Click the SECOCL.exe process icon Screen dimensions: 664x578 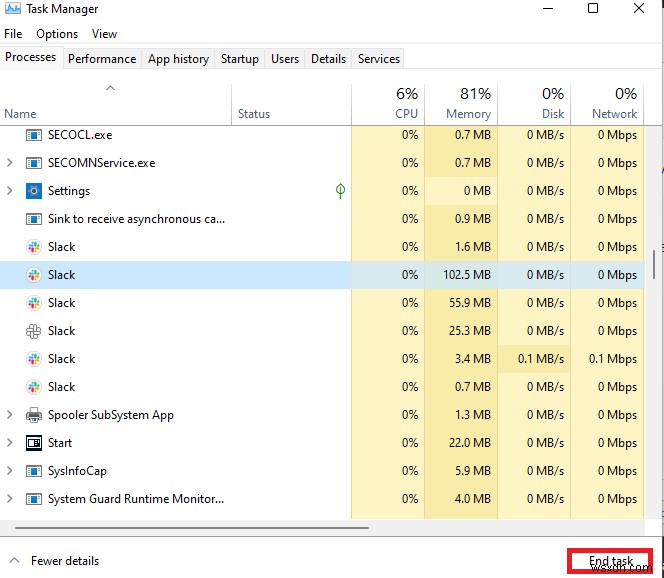click(x=34, y=135)
